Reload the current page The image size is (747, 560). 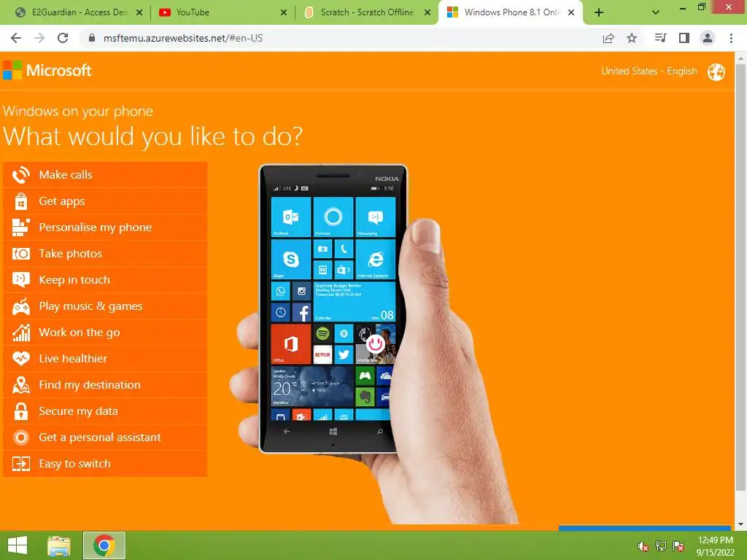(x=63, y=38)
